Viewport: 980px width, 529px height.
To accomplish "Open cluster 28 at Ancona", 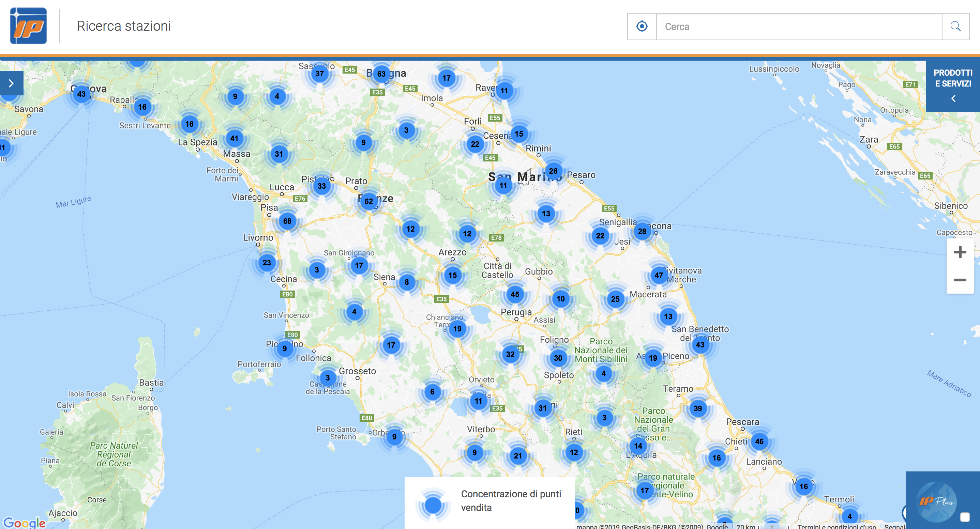I will (x=642, y=231).
